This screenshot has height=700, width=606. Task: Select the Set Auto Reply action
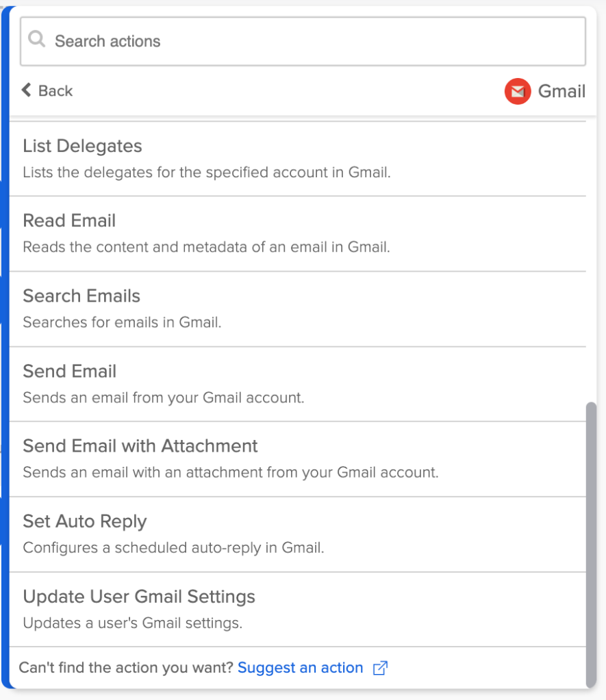point(298,534)
